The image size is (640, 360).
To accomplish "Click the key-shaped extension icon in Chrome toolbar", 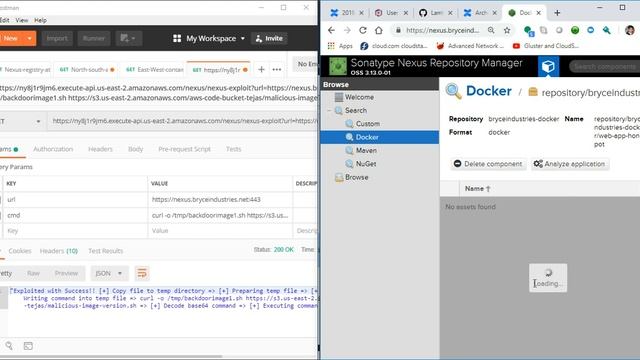I will coord(607,30).
